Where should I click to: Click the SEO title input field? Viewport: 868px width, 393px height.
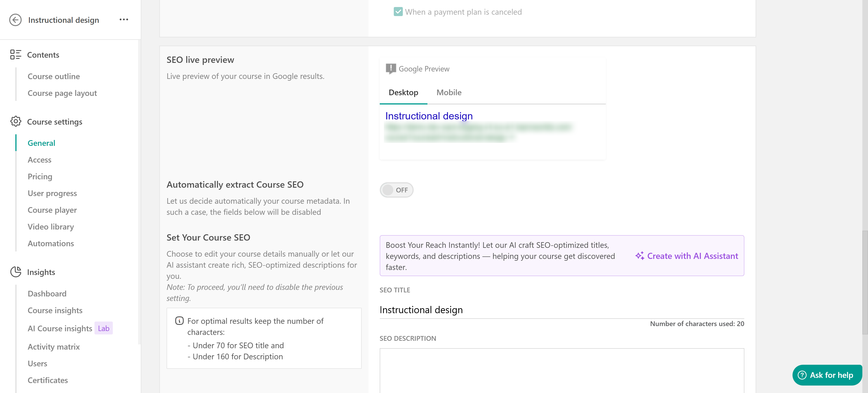pos(561,309)
